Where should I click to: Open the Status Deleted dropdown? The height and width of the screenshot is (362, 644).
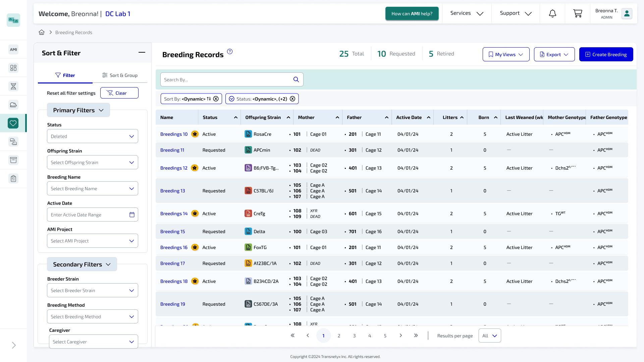pos(93,136)
